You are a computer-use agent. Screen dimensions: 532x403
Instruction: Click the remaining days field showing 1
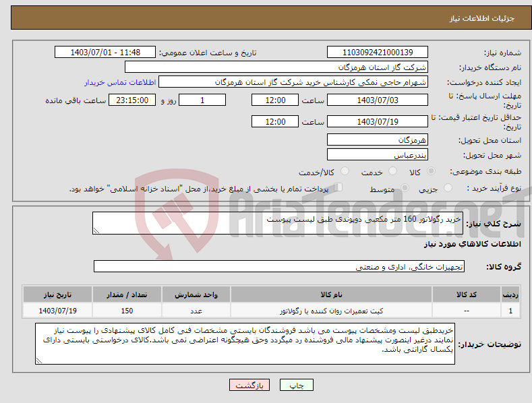pos(202,100)
